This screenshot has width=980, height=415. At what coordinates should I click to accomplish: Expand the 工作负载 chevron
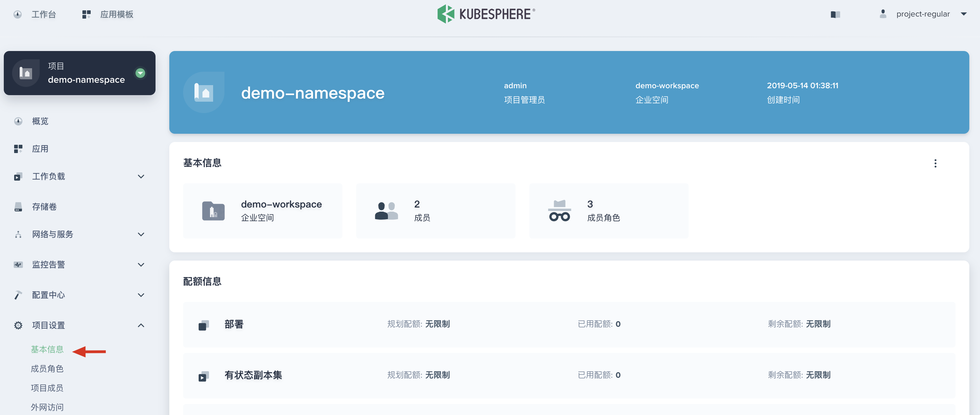coord(141,176)
